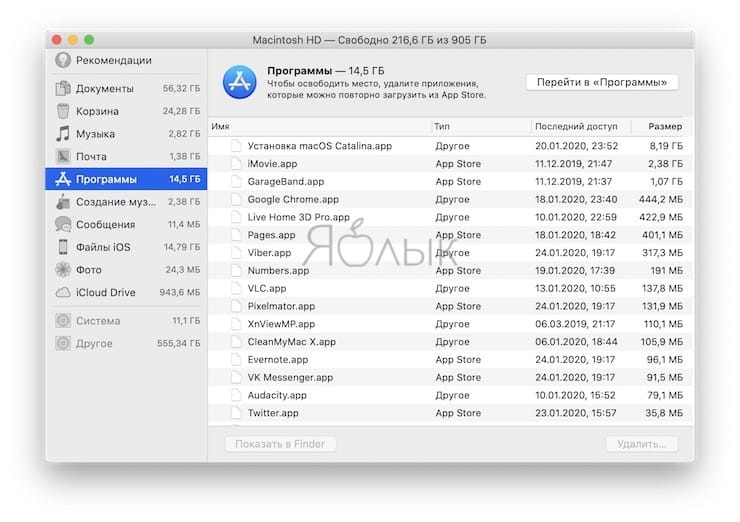
Task: Click the 555,34 ГБ size value for Другое
Action: [178, 343]
